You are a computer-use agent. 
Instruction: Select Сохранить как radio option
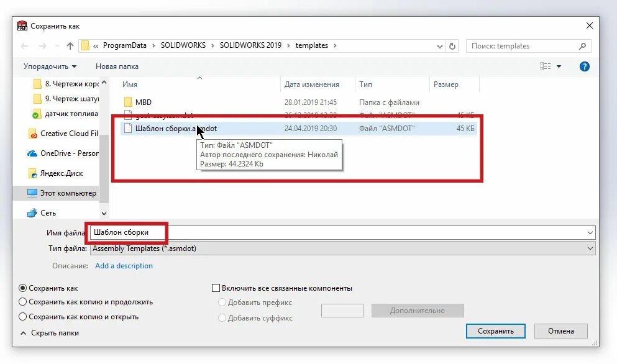(23, 288)
